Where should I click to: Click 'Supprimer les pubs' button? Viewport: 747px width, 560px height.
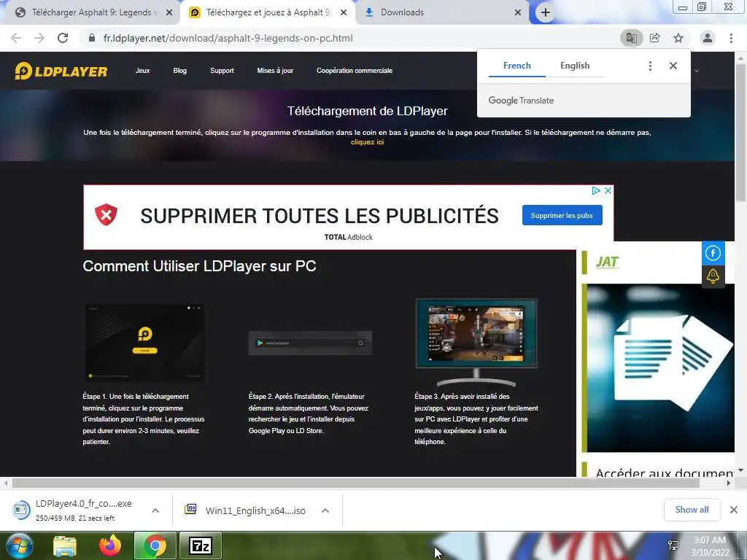[562, 215]
